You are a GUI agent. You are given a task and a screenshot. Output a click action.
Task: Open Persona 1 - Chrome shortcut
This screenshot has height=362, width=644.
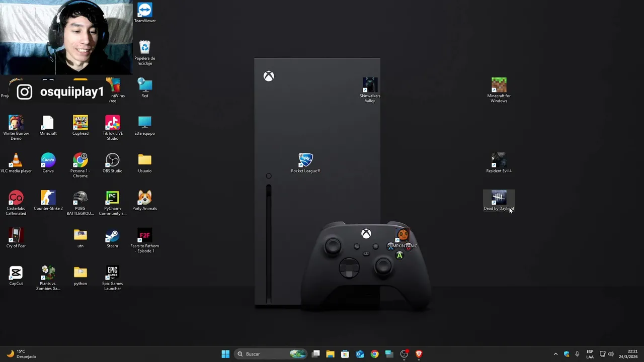pyautogui.click(x=80, y=165)
